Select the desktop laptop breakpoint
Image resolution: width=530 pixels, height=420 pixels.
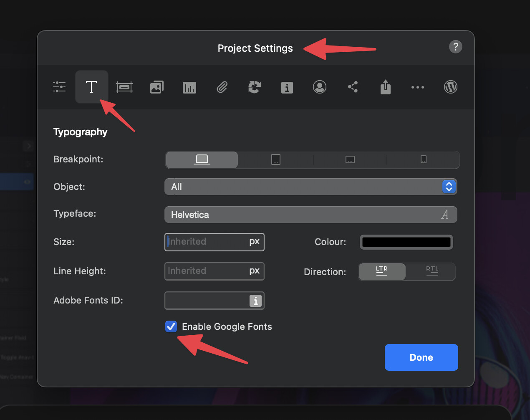(x=202, y=159)
